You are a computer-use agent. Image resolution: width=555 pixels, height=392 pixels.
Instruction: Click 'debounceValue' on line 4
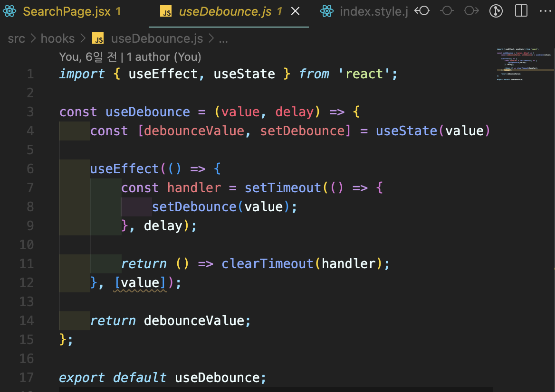(x=194, y=131)
